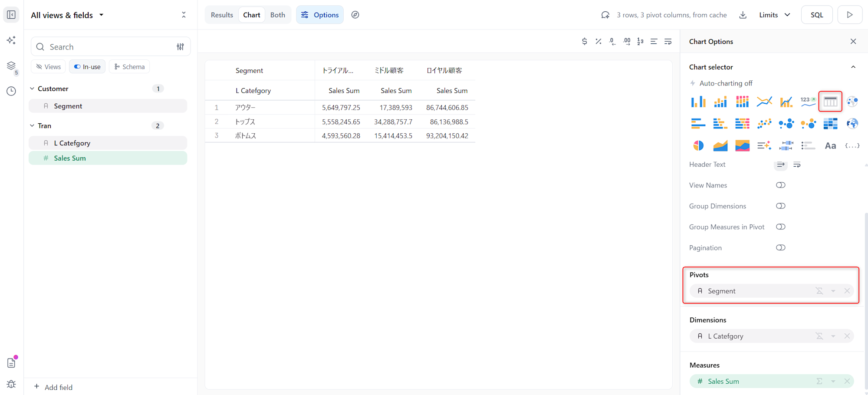868x395 pixels.
Task: Select the box plot chart icon
Action: 786,146
